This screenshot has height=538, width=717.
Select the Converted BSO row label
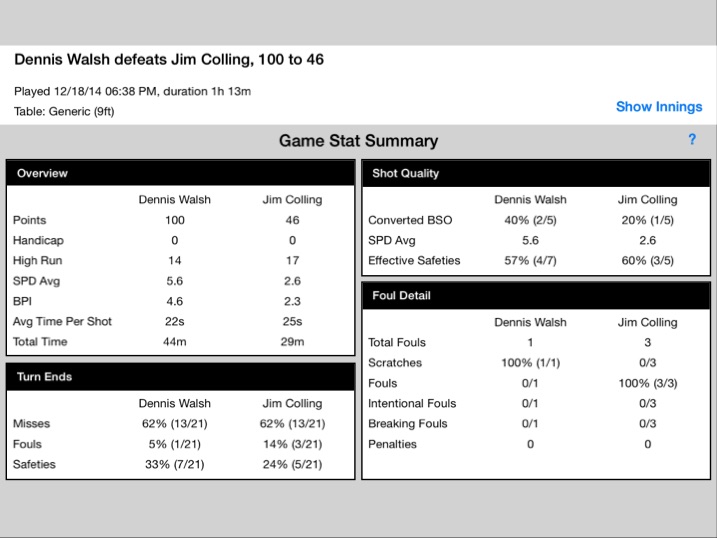pos(410,220)
